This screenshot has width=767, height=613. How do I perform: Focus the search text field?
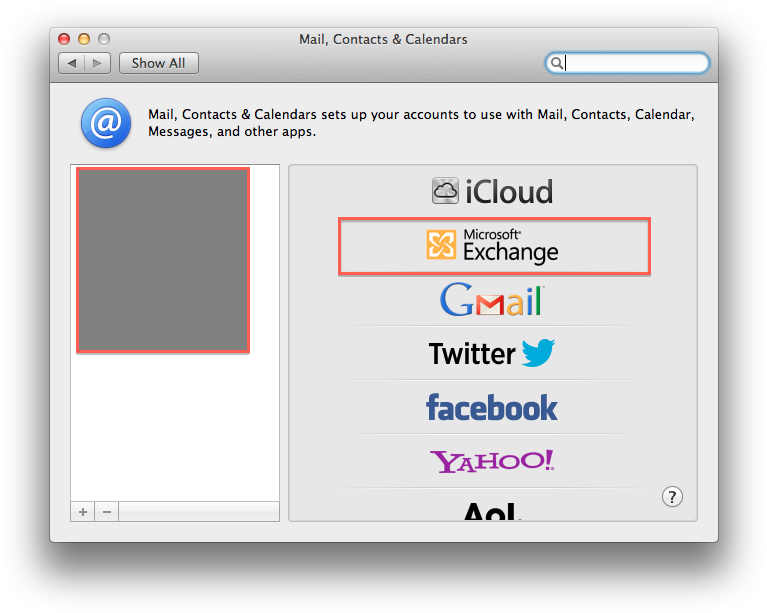[634, 63]
